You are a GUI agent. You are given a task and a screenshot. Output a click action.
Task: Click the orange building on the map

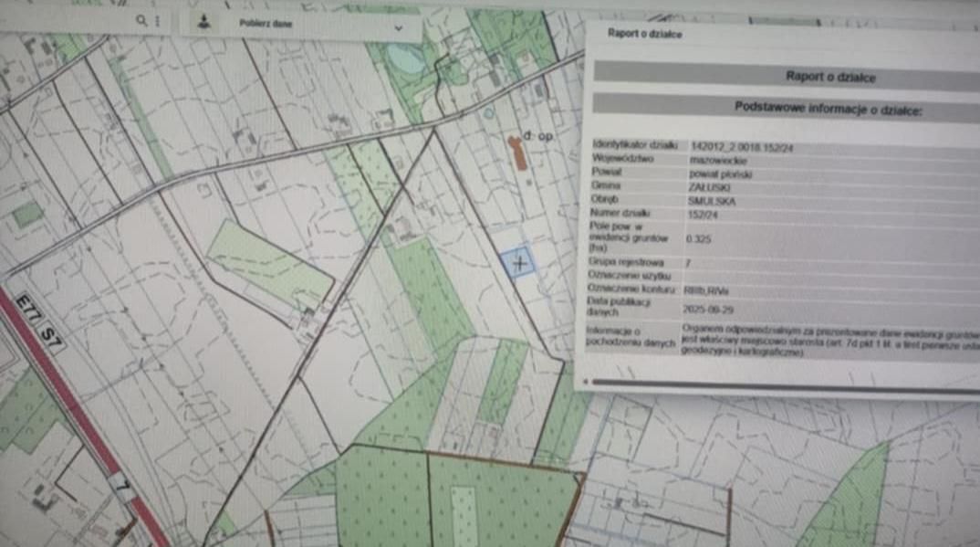tap(517, 153)
